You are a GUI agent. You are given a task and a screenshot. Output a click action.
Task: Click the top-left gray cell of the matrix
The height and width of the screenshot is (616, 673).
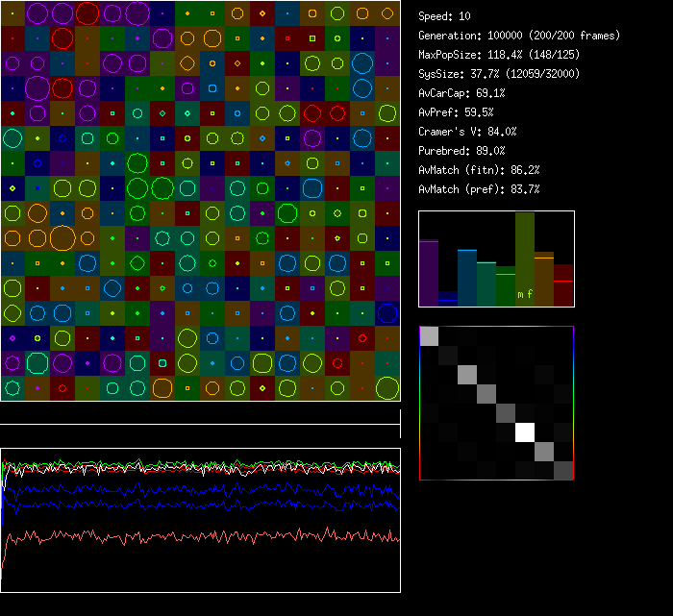[429, 335]
